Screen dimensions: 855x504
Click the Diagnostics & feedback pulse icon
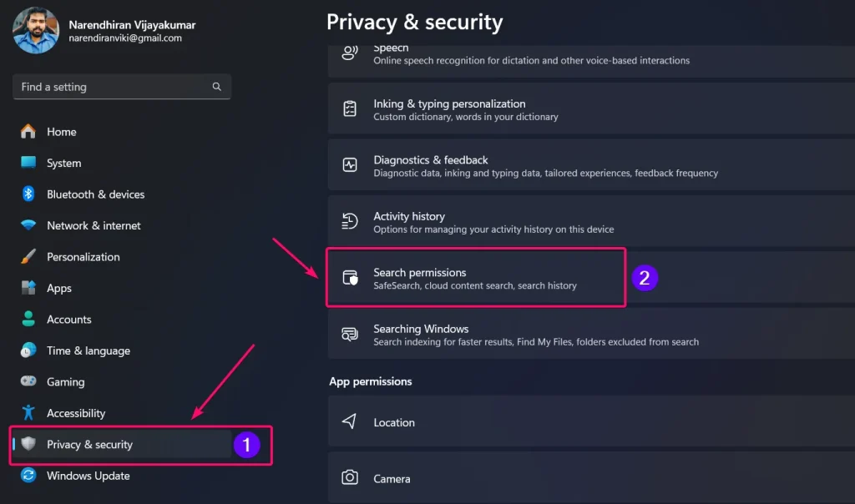(x=350, y=164)
